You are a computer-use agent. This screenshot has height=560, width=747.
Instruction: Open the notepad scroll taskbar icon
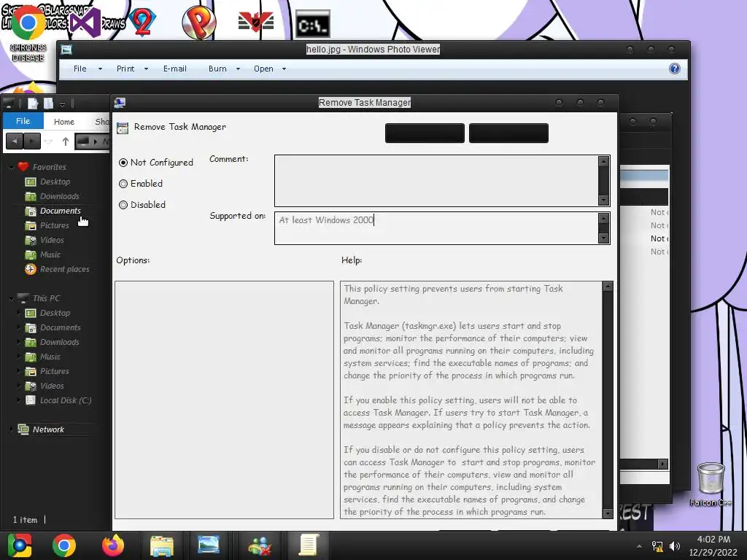[x=308, y=545]
